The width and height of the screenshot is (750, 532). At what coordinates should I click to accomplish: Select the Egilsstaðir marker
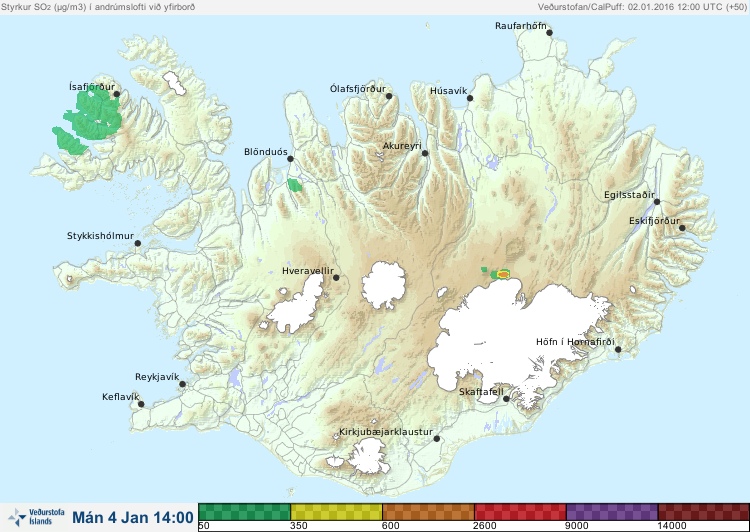(x=657, y=202)
